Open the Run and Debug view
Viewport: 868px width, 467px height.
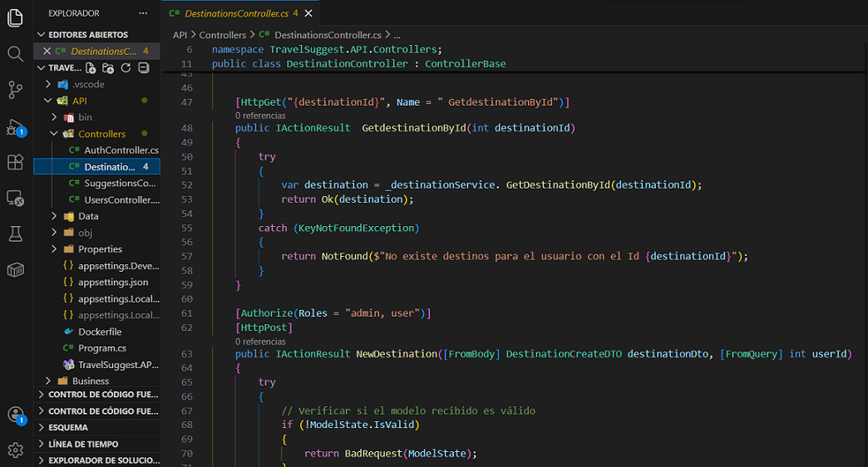tap(16, 126)
